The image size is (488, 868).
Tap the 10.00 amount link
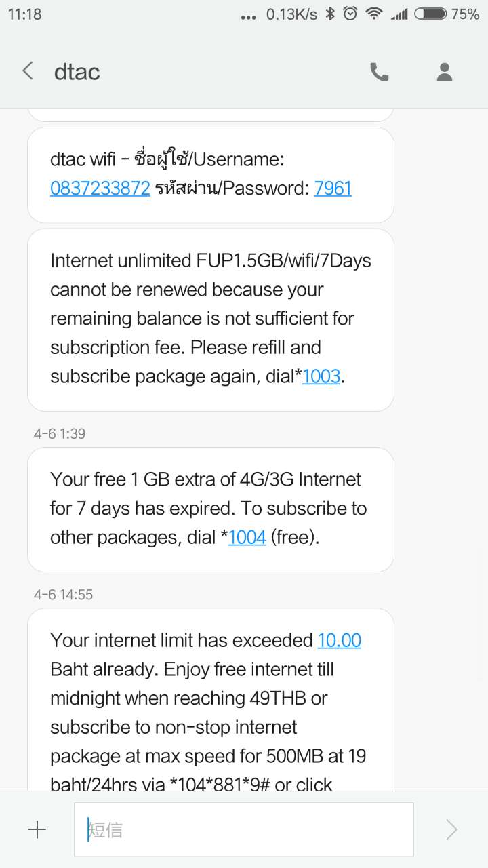339,640
